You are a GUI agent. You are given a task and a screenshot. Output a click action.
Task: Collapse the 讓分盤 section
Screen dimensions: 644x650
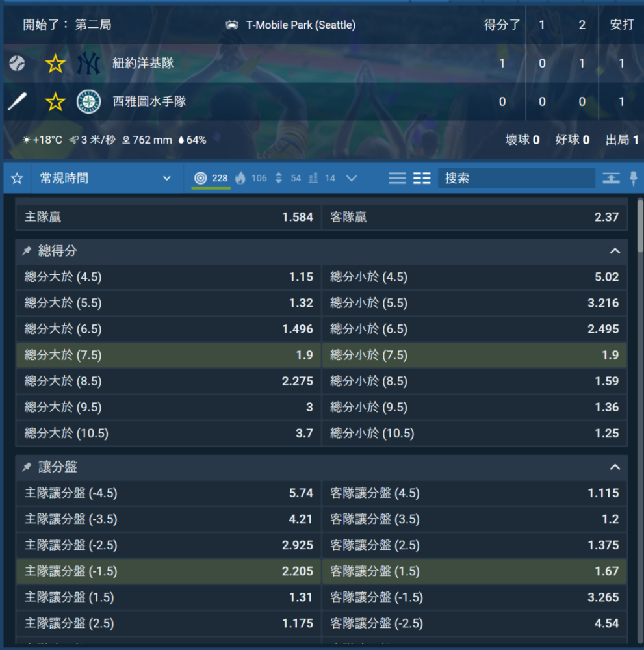(x=615, y=467)
